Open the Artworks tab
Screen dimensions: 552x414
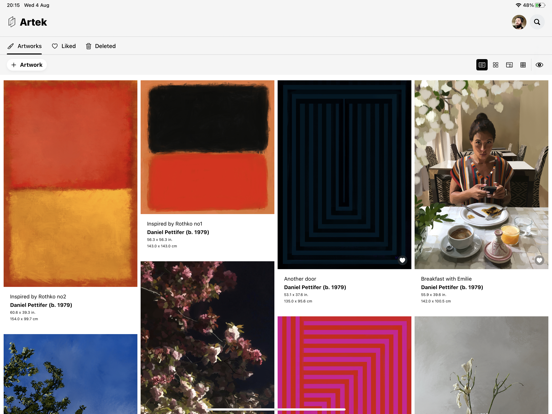25,46
